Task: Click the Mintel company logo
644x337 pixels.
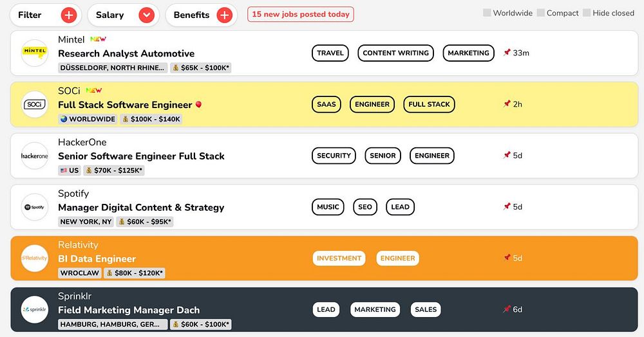Action: point(35,53)
